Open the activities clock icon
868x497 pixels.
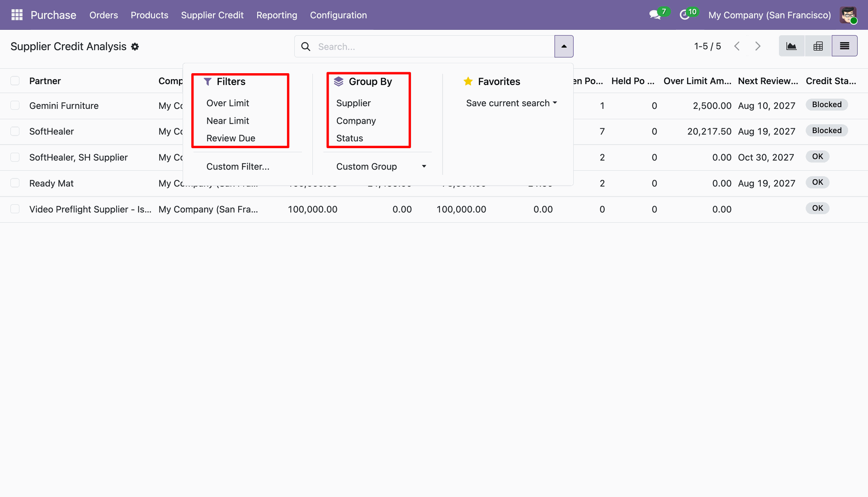684,15
